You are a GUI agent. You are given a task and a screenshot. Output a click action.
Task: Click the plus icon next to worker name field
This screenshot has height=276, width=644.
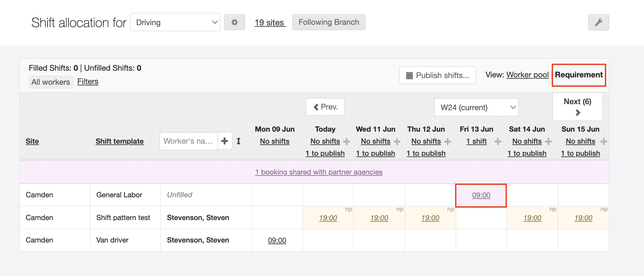click(x=225, y=141)
